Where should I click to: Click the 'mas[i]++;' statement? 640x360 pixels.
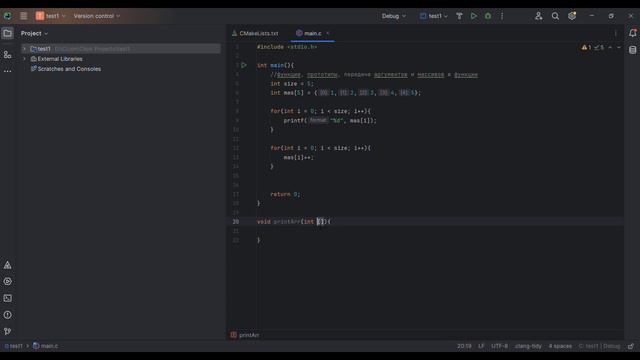299,157
